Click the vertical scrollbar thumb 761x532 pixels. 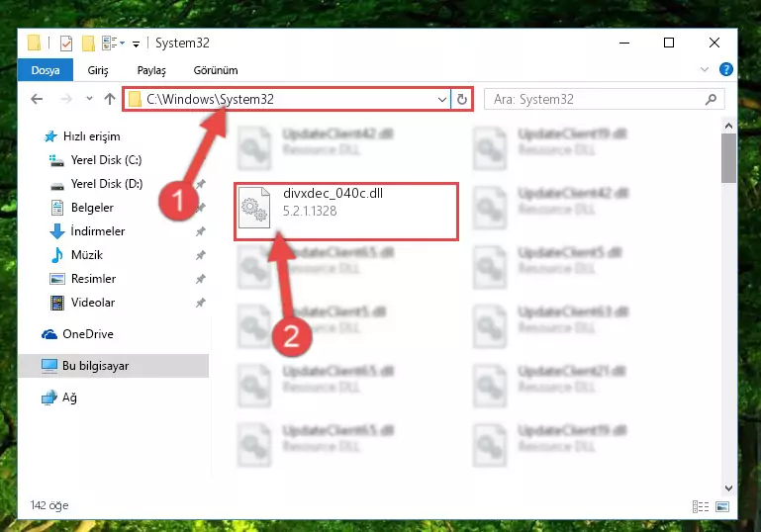[x=728, y=158]
